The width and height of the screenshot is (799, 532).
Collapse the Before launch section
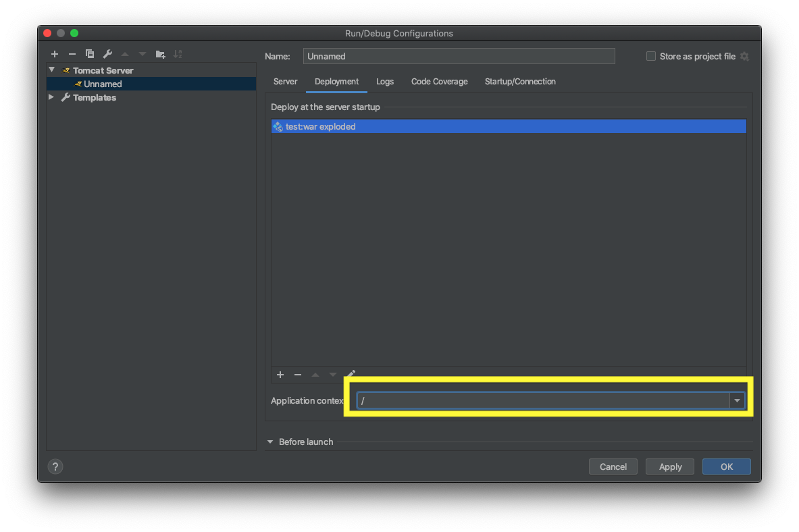[x=270, y=442]
